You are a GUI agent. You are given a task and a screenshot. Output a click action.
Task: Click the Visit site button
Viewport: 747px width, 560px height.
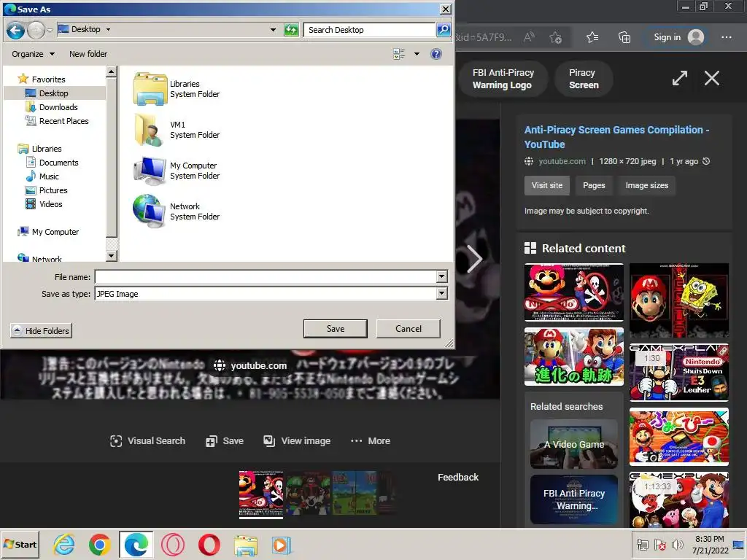click(547, 185)
